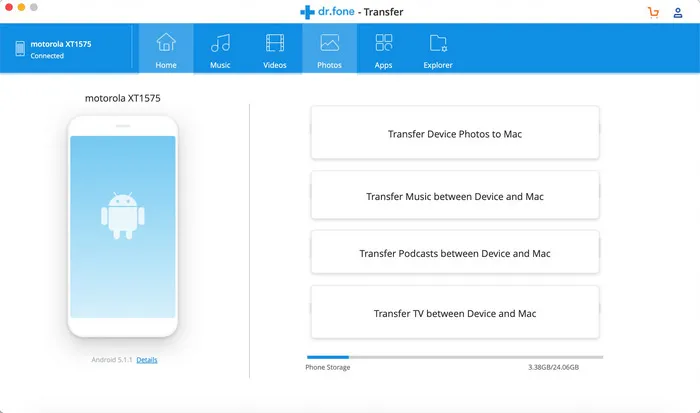Minimize the window with yellow button
The height and width of the screenshot is (413, 700).
[21, 7]
